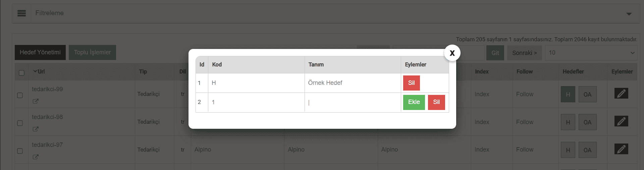The width and height of the screenshot is (644, 170).
Task: Open the Toplu İşlemler menu
Action: [x=92, y=52]
